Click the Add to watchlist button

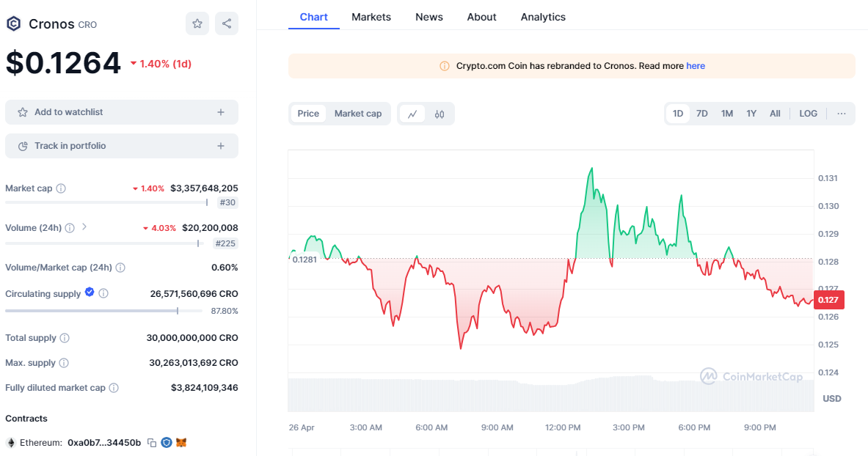tap(122, 112)
